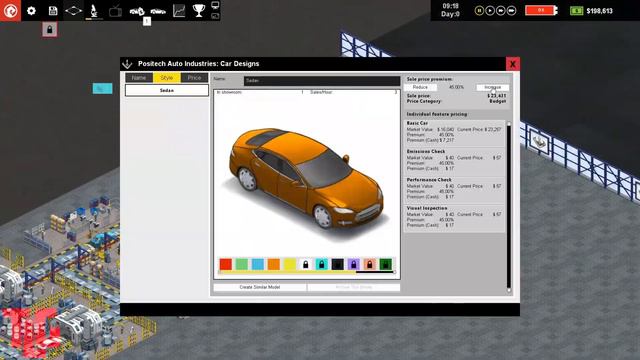Click the Price Category Budget label
640x360 pixels.
[x=456, y=101]
